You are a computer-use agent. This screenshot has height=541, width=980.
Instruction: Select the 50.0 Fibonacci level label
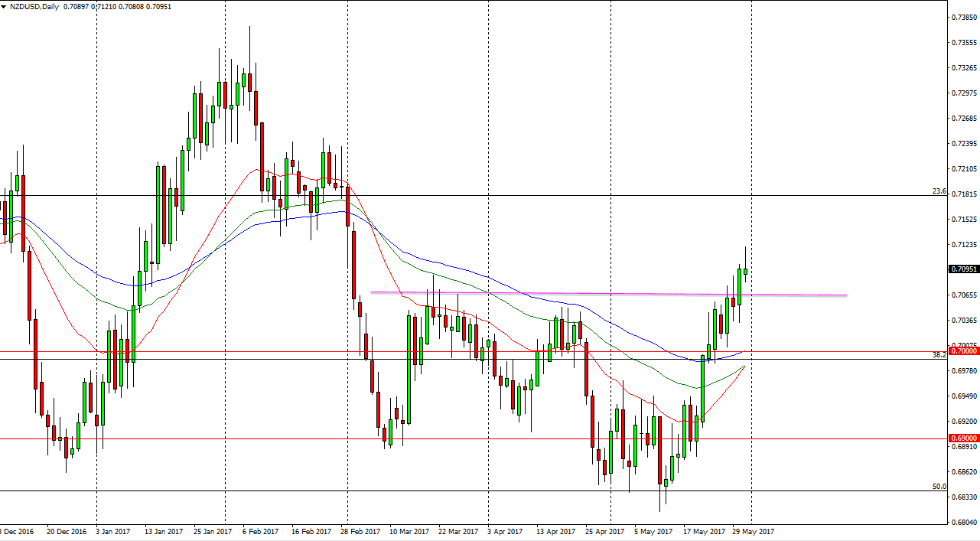(x=939, y=486)
